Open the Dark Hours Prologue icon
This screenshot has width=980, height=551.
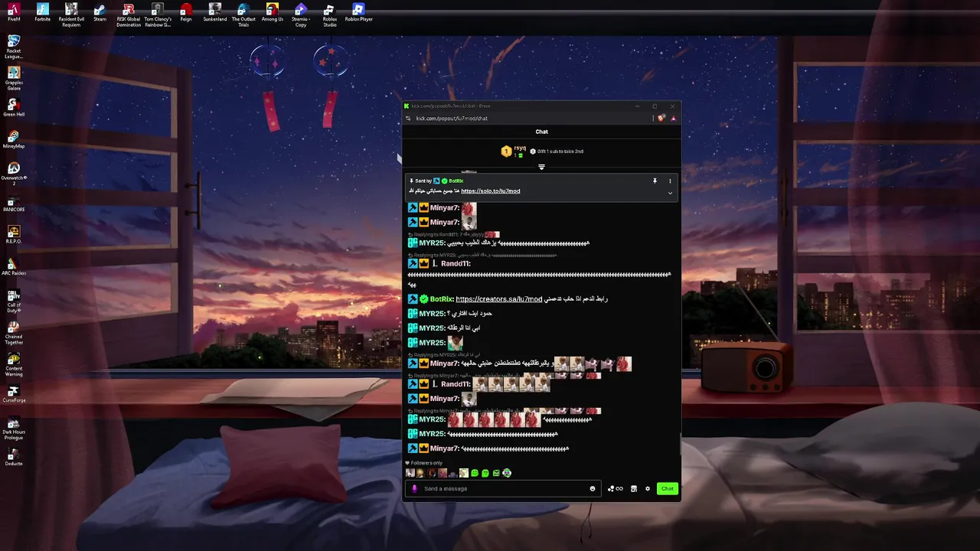(x=14, y=429)
